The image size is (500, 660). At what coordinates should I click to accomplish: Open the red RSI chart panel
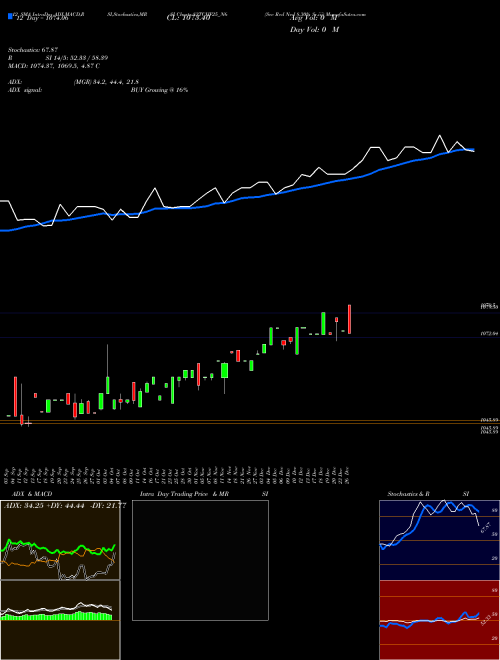(x=439, y=620)
